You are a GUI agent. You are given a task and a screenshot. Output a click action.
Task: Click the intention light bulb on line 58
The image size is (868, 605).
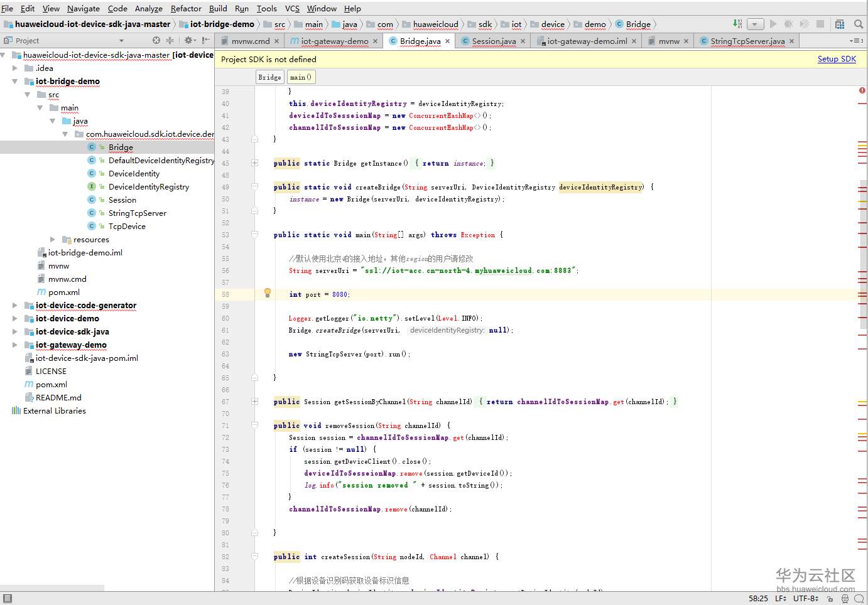point(268,292)
